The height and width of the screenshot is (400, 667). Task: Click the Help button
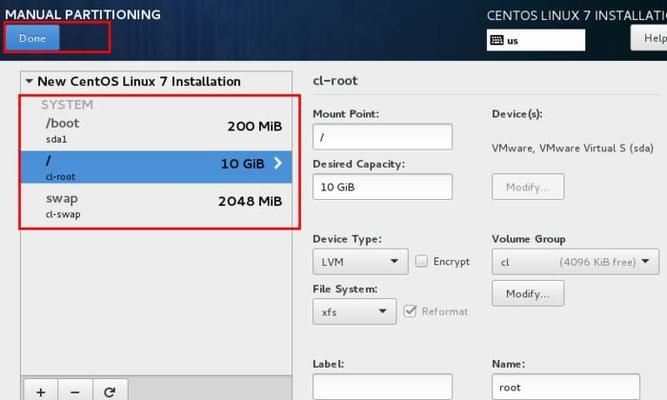pyautogui.click(x=649, y=37)
